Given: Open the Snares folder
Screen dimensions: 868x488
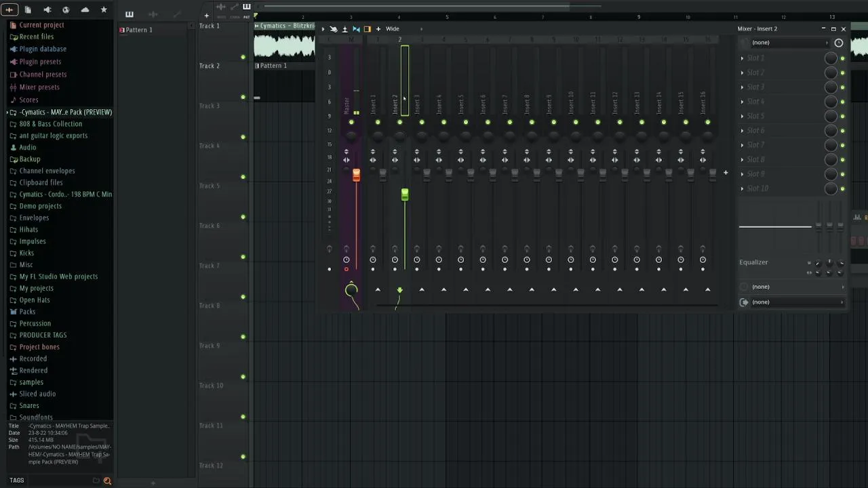Looking at the screenshot, I should [x=29, y=405].
